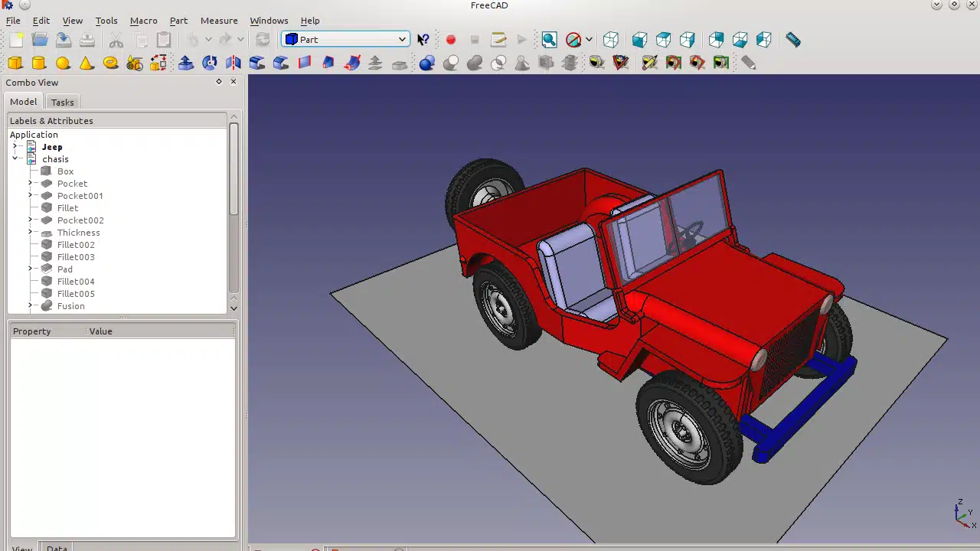Activate the What's This help pointer
The width and height of the screenshot is (980, 551).
423,40
